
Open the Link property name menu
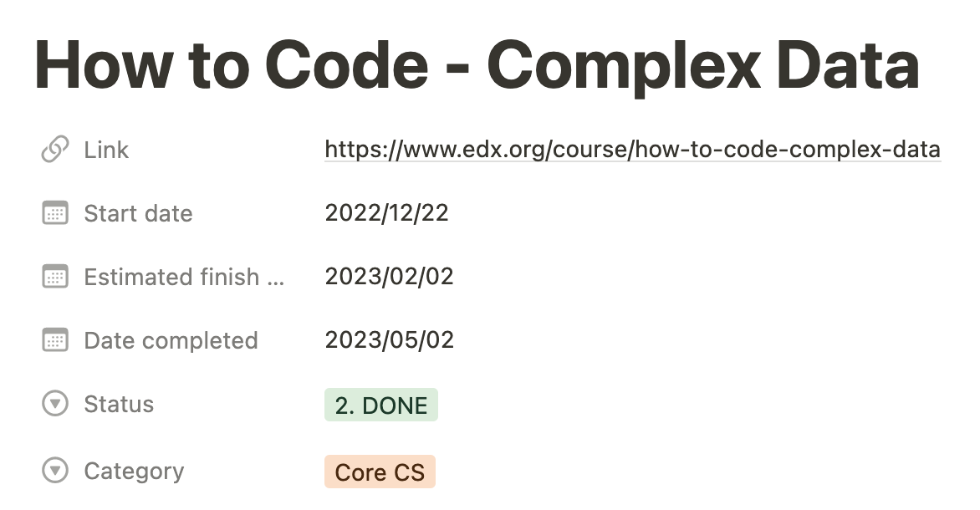(x=106, y=150)
